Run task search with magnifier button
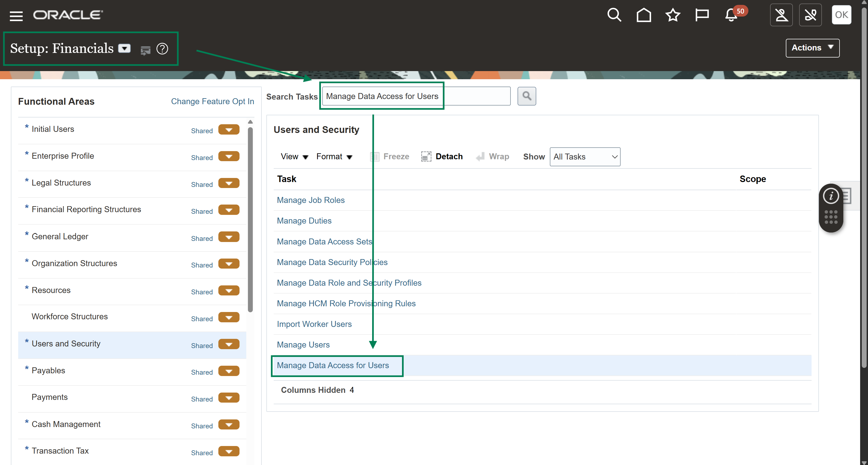Image resolution: width=868 pixels, height=465 pixels. click(x=527, y=96)
